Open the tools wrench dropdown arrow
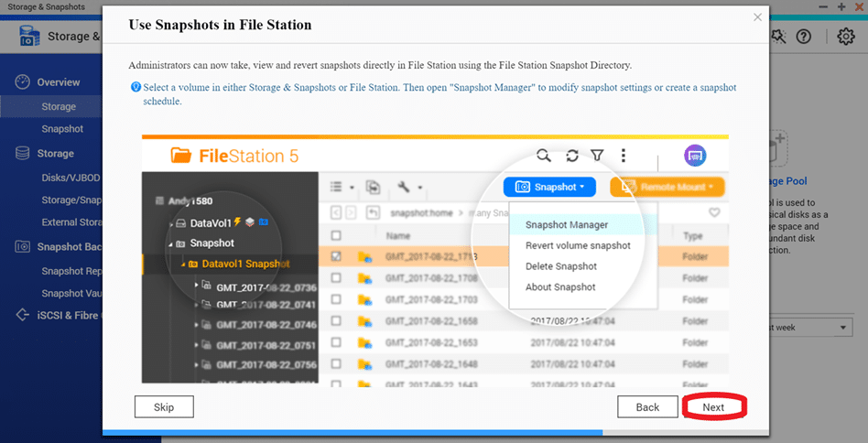 (x=420, y=188)
